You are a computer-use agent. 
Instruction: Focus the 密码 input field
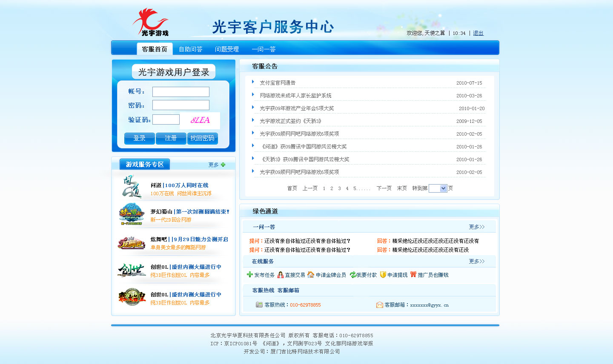[x=181, y=105]
